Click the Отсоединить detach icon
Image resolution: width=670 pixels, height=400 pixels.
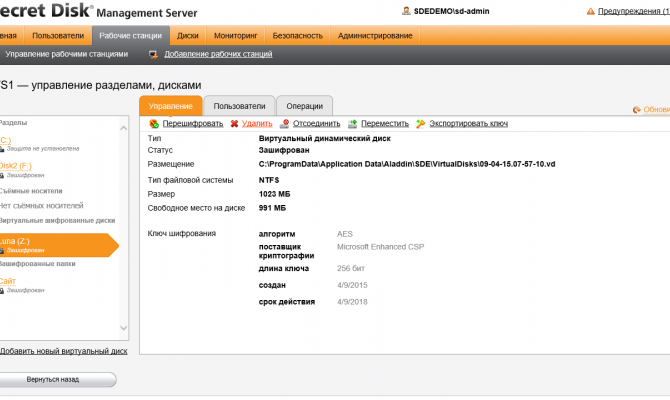[285, 124]
